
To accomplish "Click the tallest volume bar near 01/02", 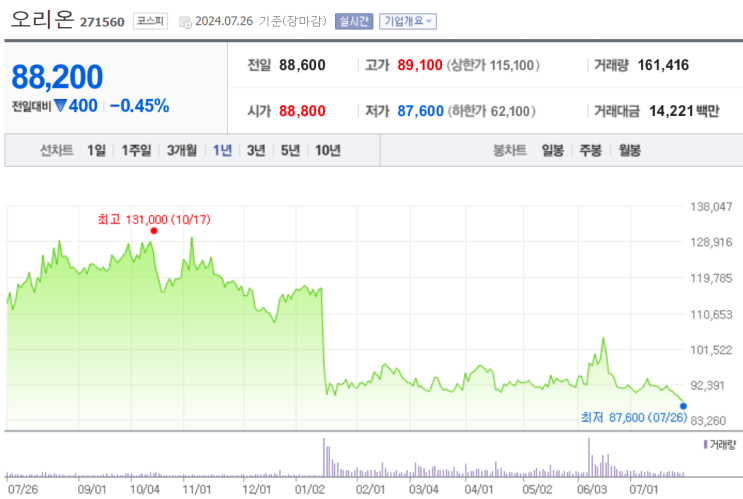I will click(x=324, y=457).
